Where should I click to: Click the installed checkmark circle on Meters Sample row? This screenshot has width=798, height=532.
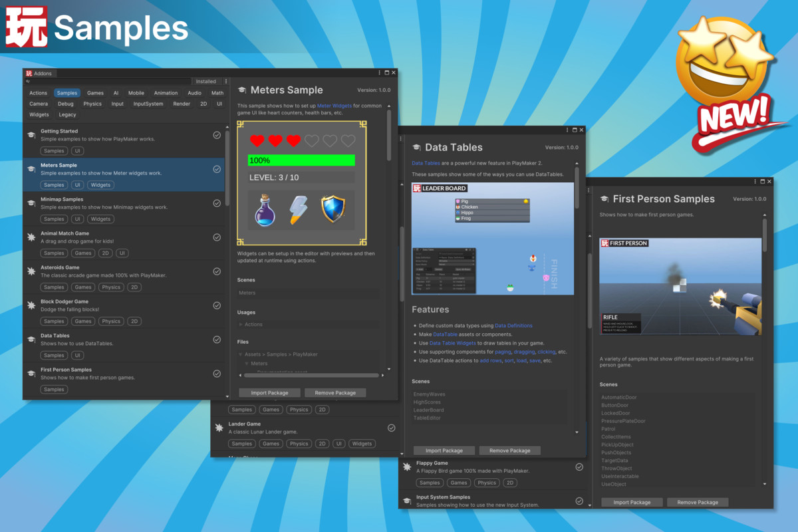[217, 169]
